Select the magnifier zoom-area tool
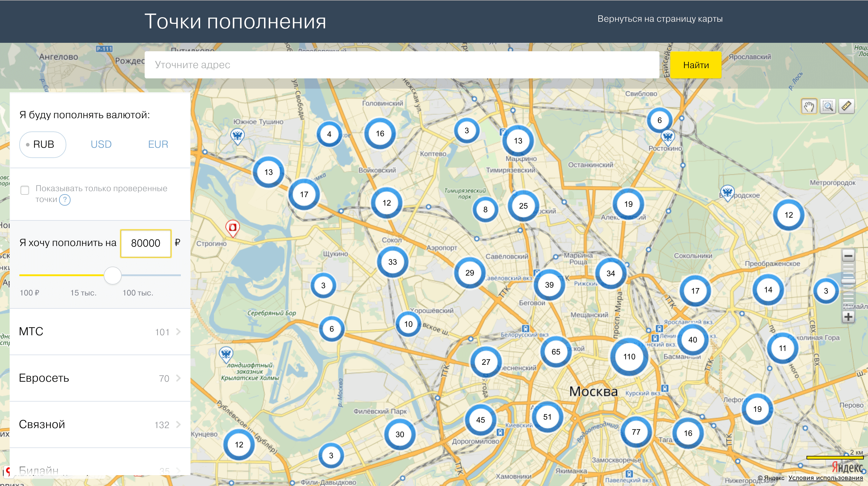Screen dimensions: 868x486 [828, 107]
